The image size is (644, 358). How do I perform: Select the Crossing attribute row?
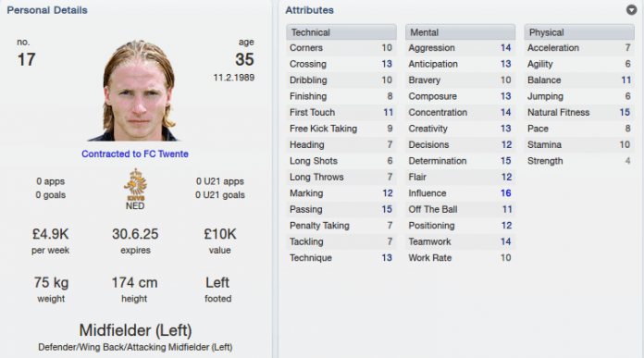341,64
